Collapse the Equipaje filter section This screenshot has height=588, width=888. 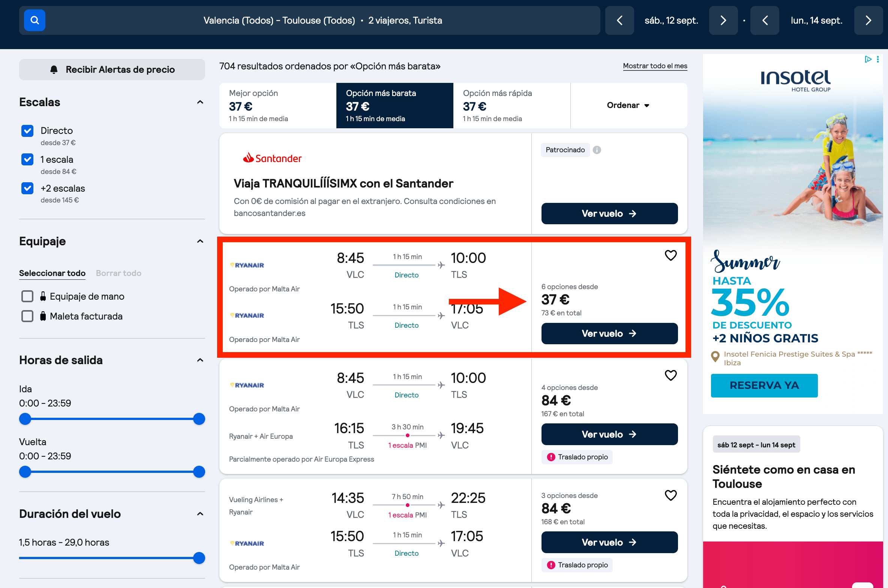200,241
